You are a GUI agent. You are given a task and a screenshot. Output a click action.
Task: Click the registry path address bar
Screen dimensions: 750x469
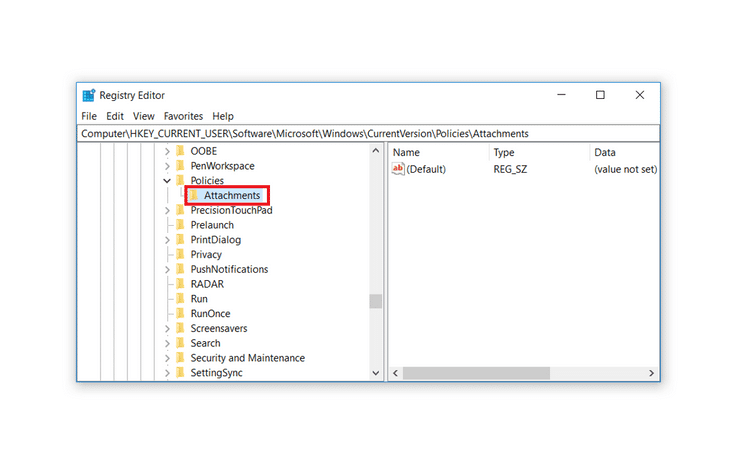(x=368, y=133)
